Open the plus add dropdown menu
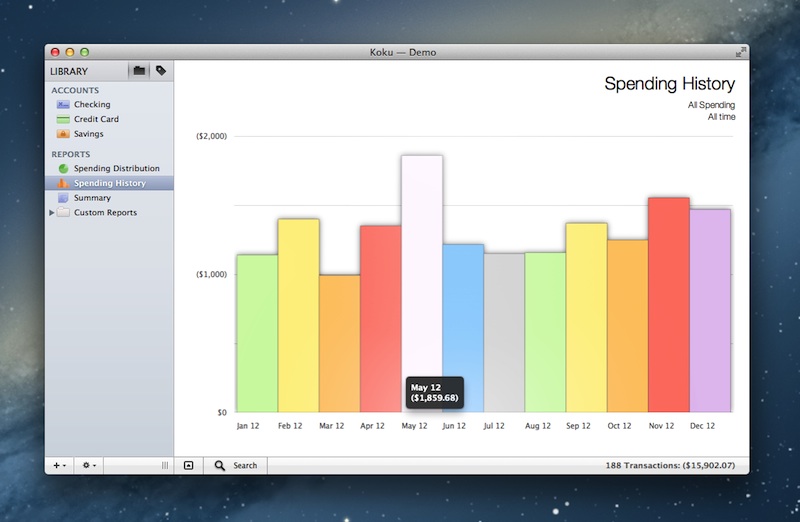Viewport: 800px width, 522px height. [x=59, y=465]
